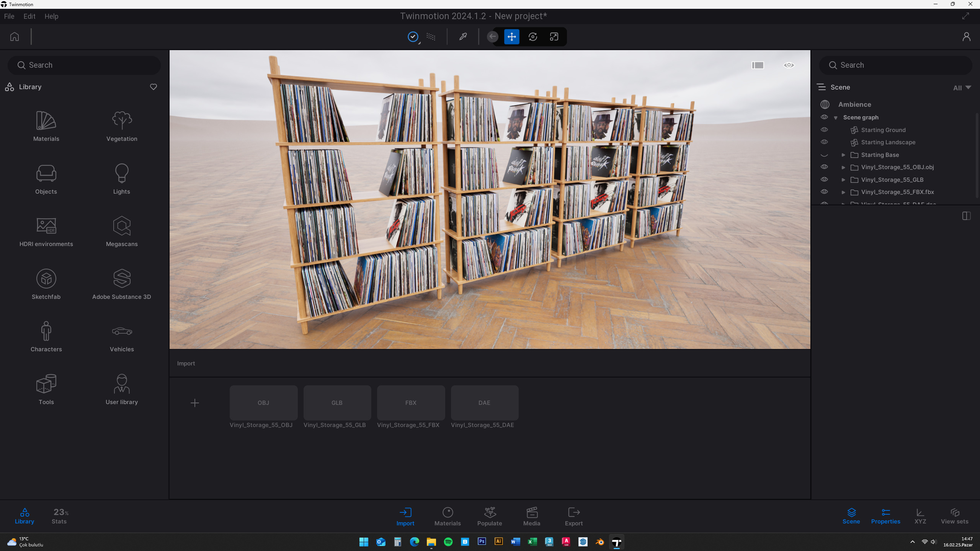Open the Materials library category

(46, 126)
